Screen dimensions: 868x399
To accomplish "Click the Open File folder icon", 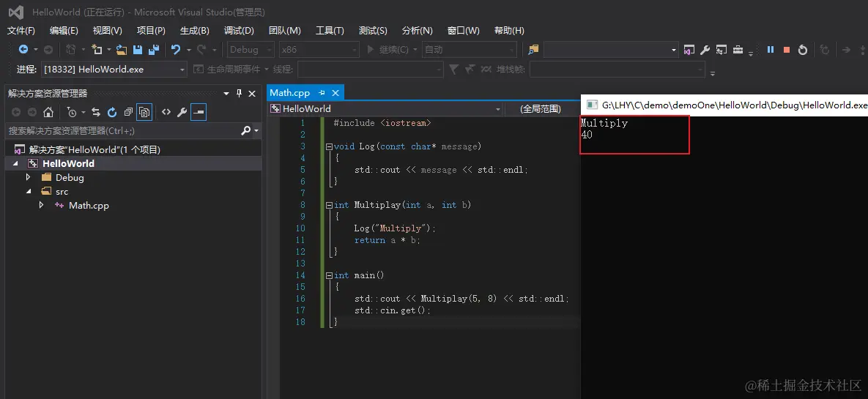I will (122, 50).
